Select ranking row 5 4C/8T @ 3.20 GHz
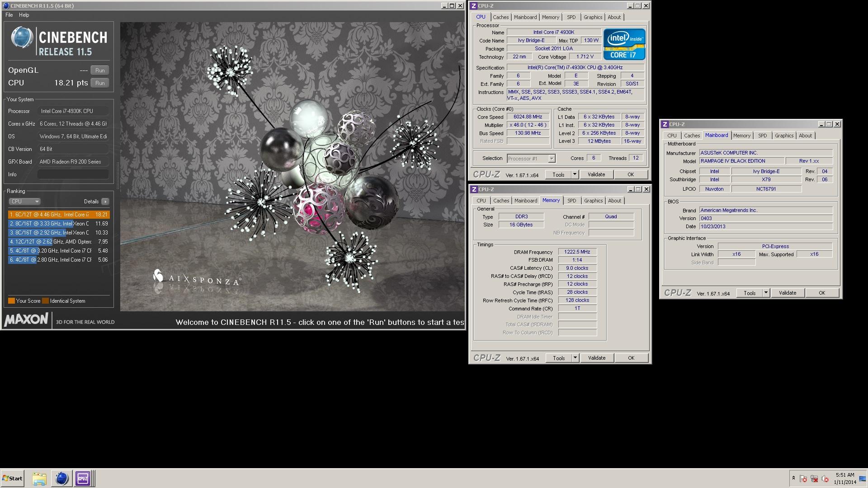Screen dimensions: 868x488 point(59,251)
